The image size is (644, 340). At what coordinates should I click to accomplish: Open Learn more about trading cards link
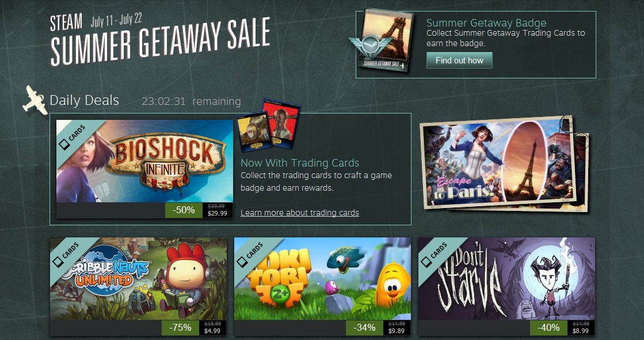(300, 213)
